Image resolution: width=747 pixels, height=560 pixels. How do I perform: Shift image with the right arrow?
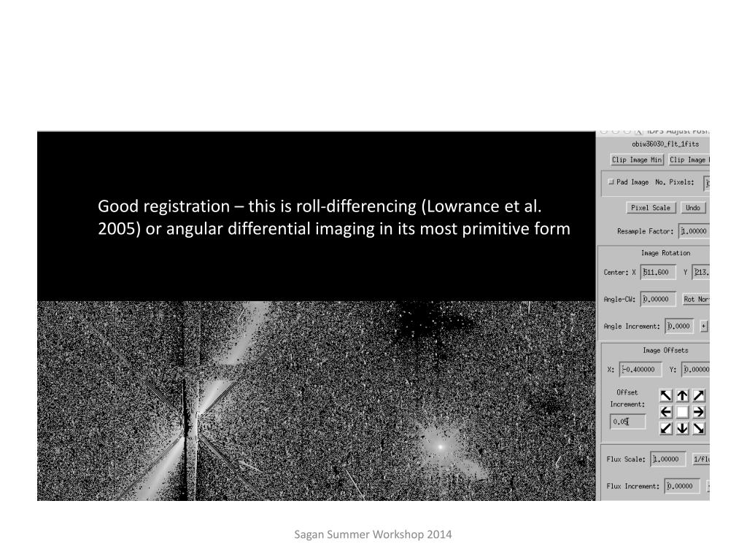[x=698, y=412]
